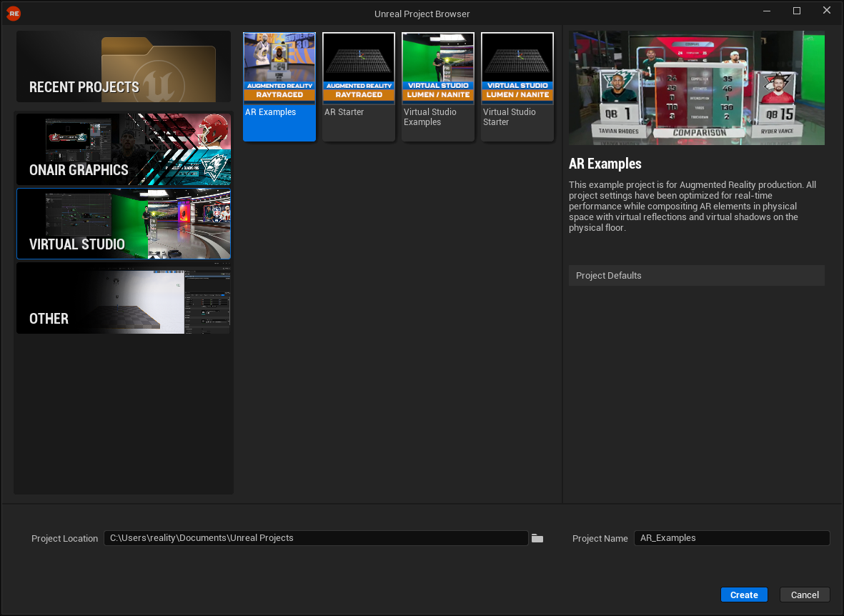The height and width of the screenshot is (616, 844).
Task: Maximize the Unreal Project Browser window
Action: 797,11
